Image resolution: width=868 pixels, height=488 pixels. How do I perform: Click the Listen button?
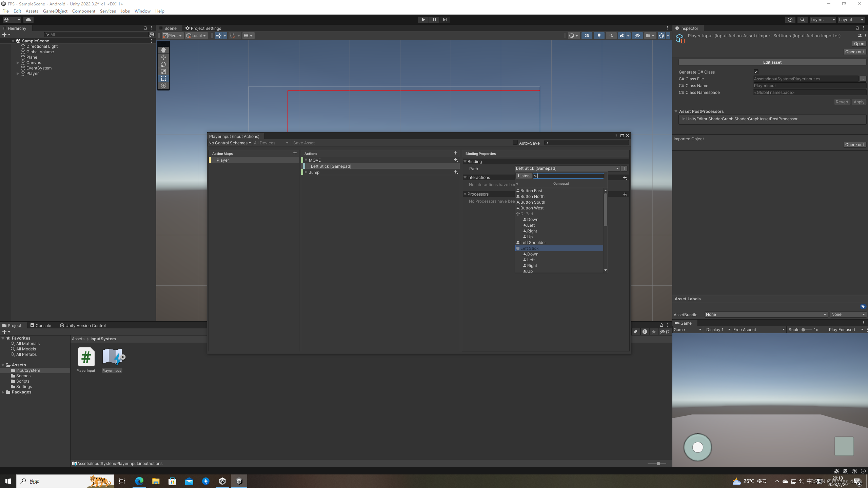[x=524, y=176]
